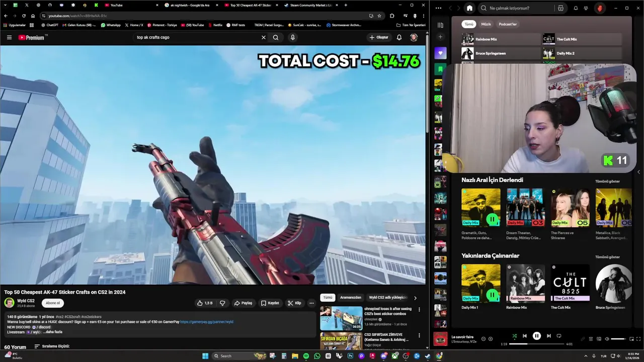Screen dimensions: 644x362
Task: Switch to the ak nightwish Google tab
Action: click(190, 5)
